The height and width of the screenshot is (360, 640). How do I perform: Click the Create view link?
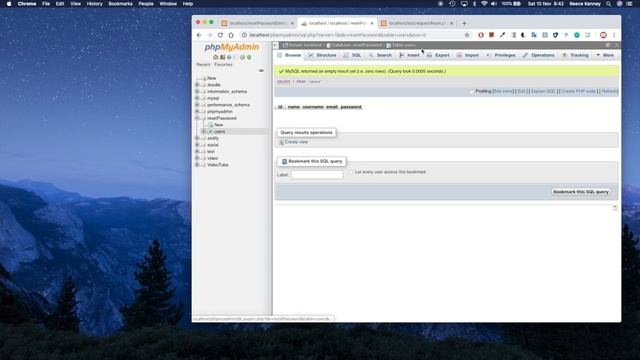(296, 142)
